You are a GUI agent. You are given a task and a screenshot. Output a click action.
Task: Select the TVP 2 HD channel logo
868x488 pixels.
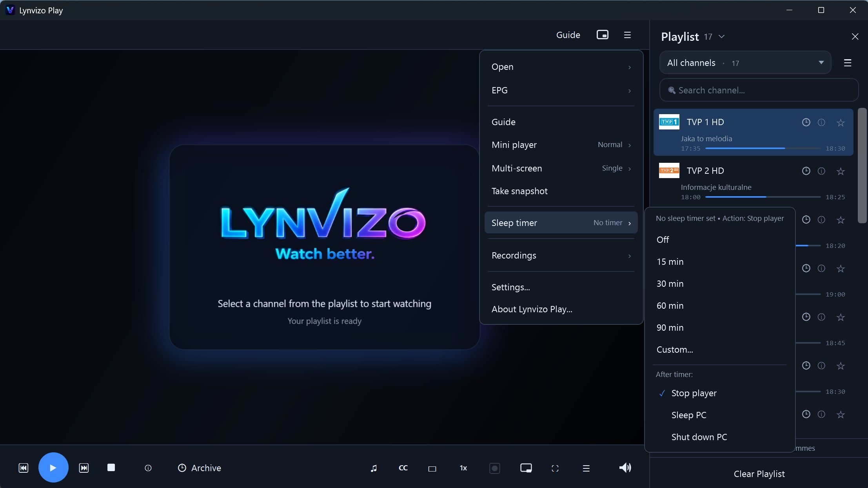tap(669, 171)
